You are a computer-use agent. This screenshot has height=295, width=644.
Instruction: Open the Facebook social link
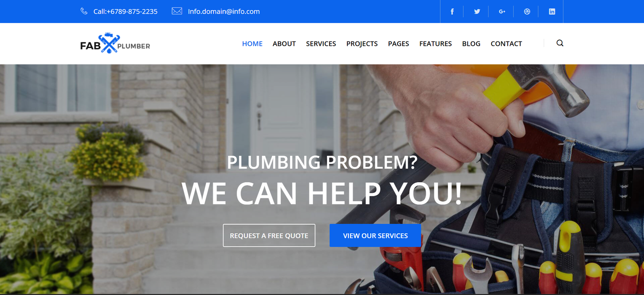(452, 12)
